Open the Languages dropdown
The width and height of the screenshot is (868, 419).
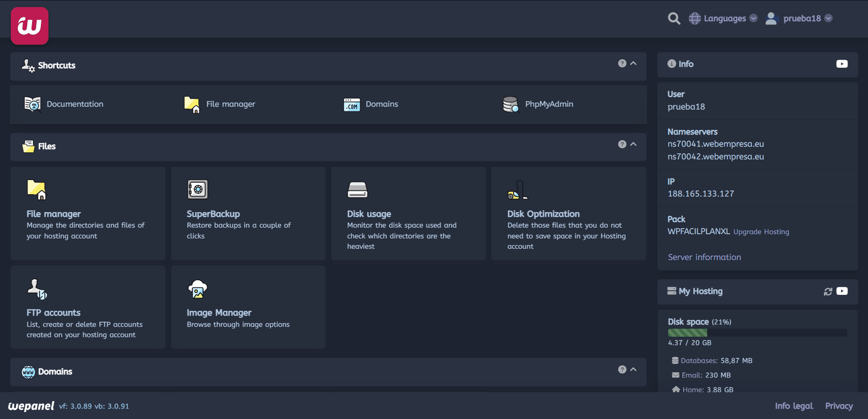pyautogui.click(x=723, y=18)
